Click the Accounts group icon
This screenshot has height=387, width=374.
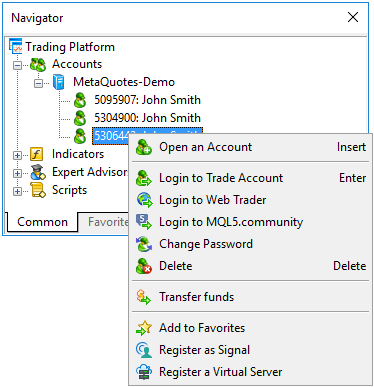(x=38, y=64)
